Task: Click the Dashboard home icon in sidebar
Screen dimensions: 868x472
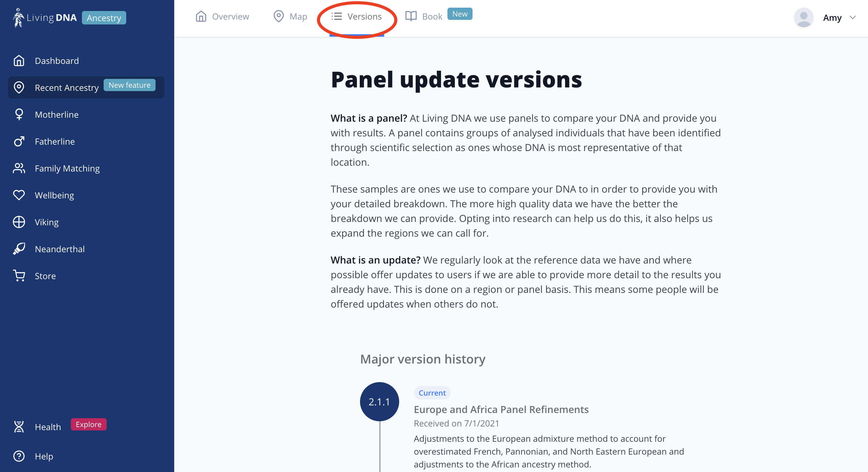Action: tap(19, 61)
